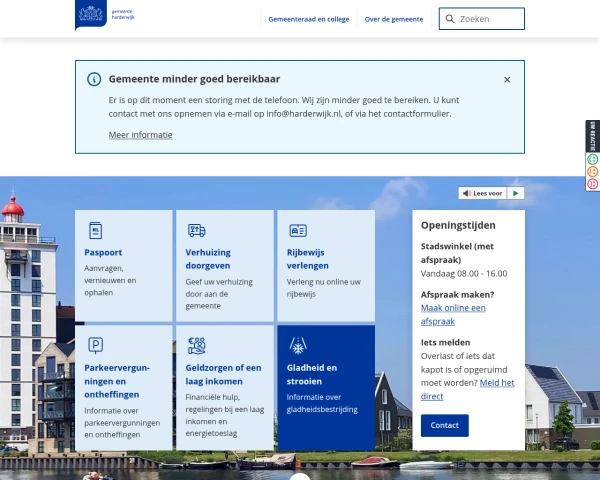Image resolution: width=600 pixels, height=480 pixels.
Task: Click Informatie over gladheidsbestrijding text
Action: (322, 403)
